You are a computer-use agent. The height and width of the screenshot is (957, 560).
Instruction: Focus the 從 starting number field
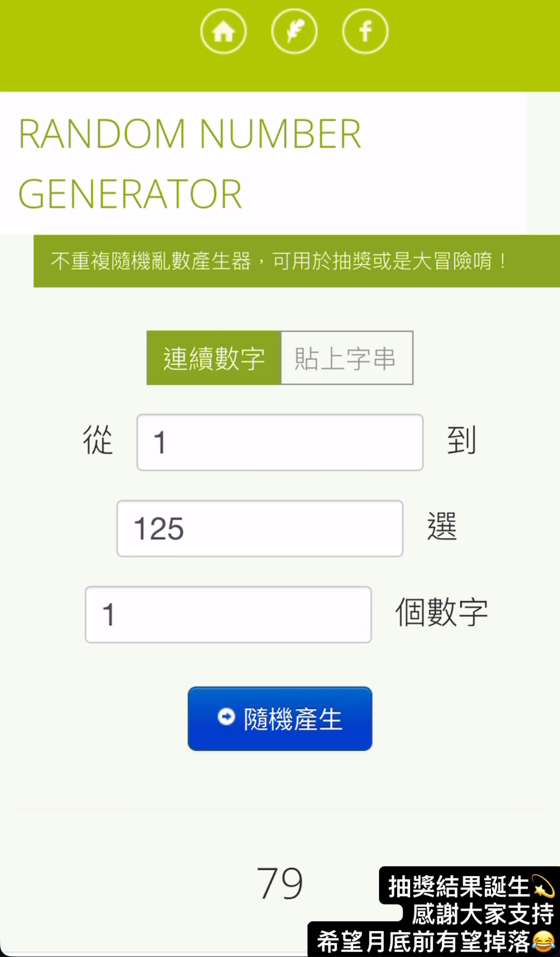point(280,442)
